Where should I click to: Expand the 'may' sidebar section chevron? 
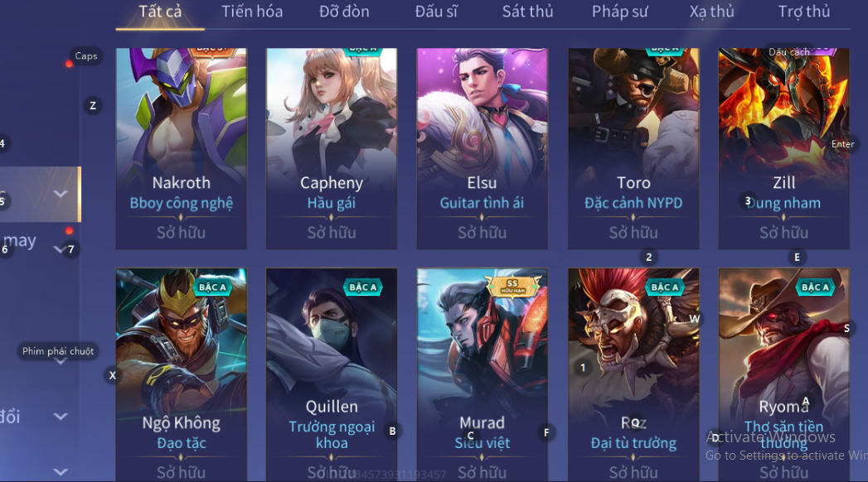coord(60,248)
